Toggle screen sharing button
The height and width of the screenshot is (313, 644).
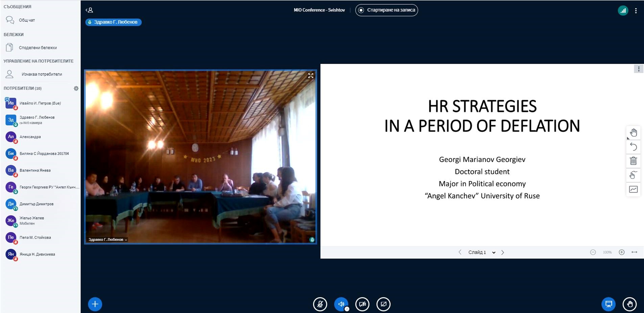pos(383,304)
